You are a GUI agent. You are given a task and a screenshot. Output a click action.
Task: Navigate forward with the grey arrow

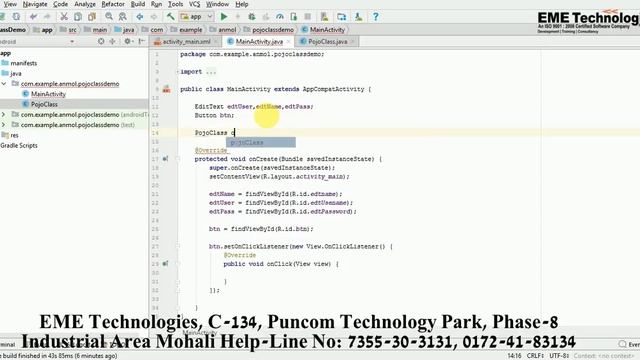153,17
